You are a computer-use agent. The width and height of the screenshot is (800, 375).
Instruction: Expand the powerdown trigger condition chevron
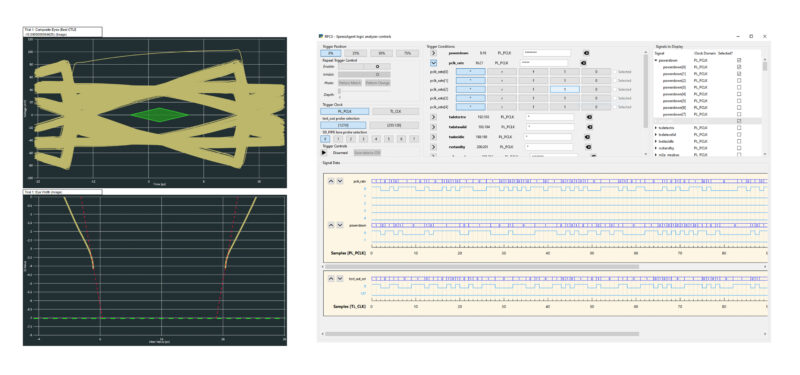tap(434, 53)
